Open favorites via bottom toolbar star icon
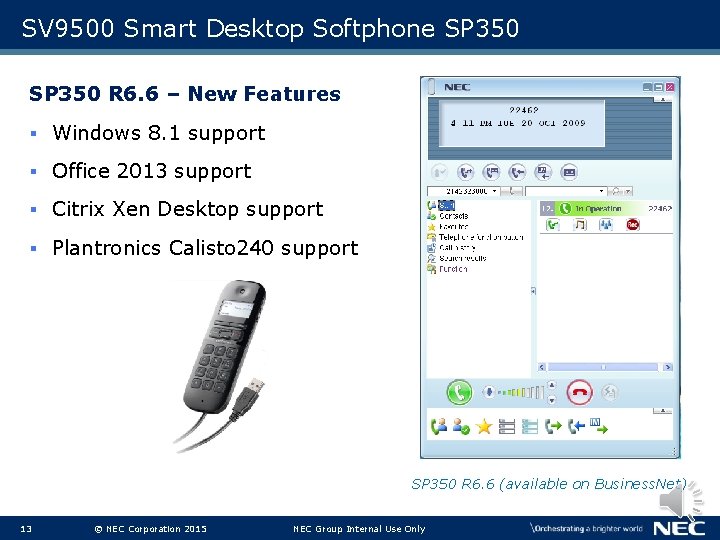 point(484,427)
